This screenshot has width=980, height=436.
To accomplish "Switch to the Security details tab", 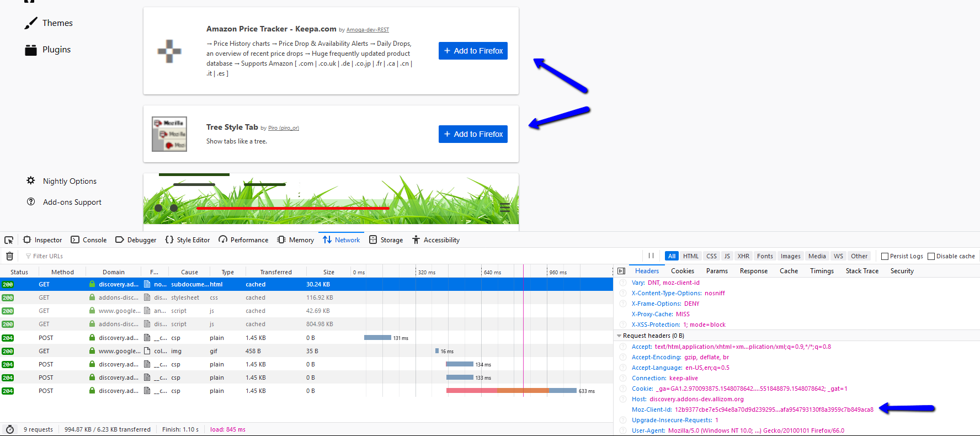I will click(902, 271).
